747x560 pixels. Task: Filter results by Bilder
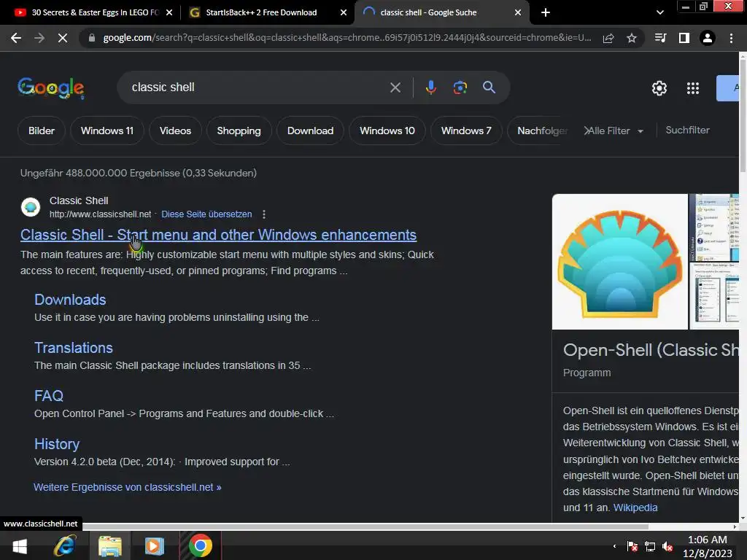[42, 131]
